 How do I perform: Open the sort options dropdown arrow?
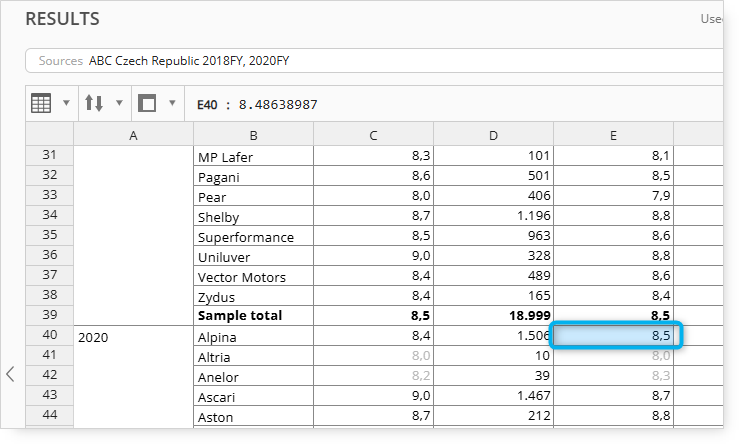point(119,103)
